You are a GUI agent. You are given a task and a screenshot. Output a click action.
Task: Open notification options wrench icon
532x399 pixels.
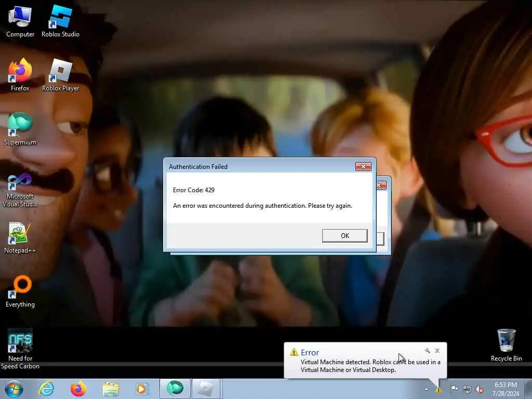pos(427,351)
